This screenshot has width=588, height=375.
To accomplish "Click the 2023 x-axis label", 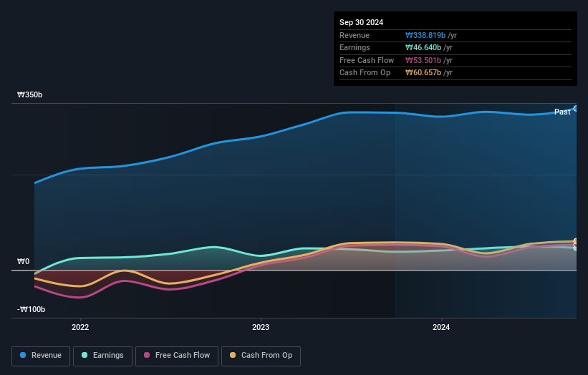I will (x=261, y=328).
